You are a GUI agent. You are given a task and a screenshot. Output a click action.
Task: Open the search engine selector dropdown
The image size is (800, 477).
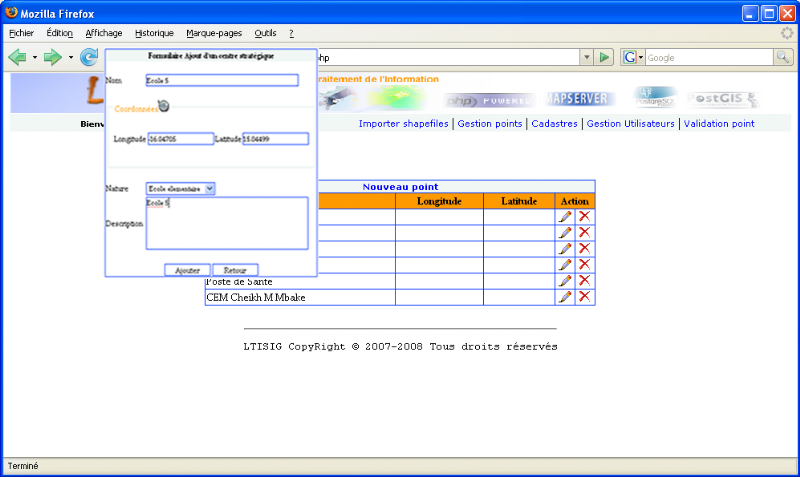(633, 57)
